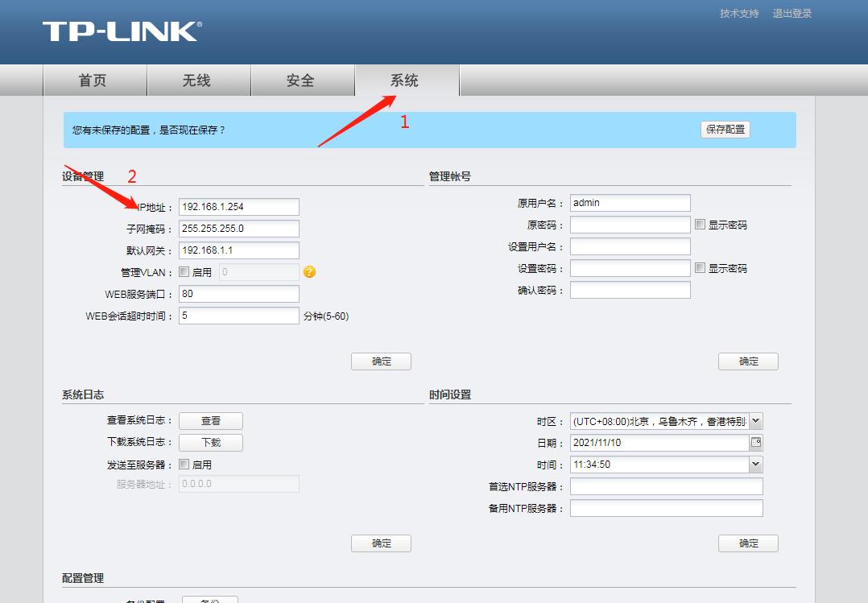Switch to the 安全 tab

coord(301,81)
